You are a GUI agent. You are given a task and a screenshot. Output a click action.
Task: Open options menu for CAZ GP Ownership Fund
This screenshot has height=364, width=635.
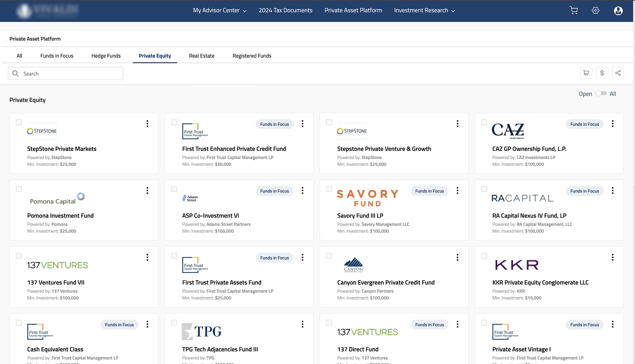pyautogui.click(x=613, y=123)
